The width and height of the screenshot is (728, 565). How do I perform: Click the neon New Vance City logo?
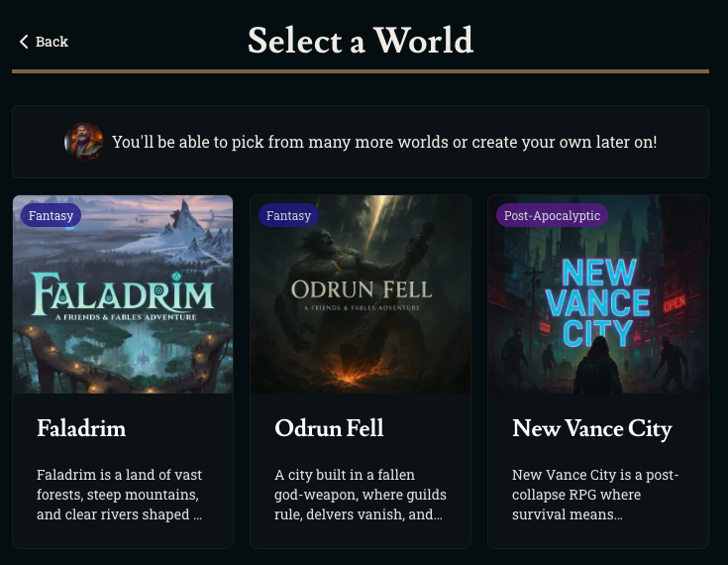click(597, 301)
